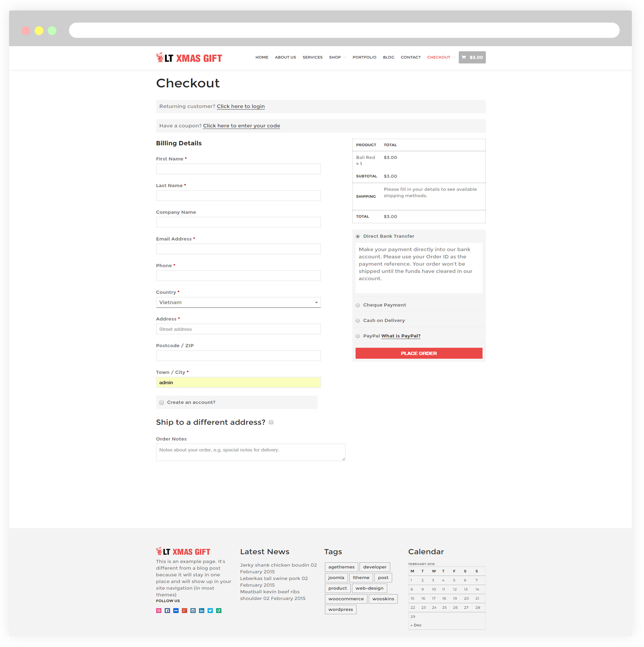Viewport: 644px width, 647px height.
Task: Click the Order Notes text area
Action: pos(250,452)
